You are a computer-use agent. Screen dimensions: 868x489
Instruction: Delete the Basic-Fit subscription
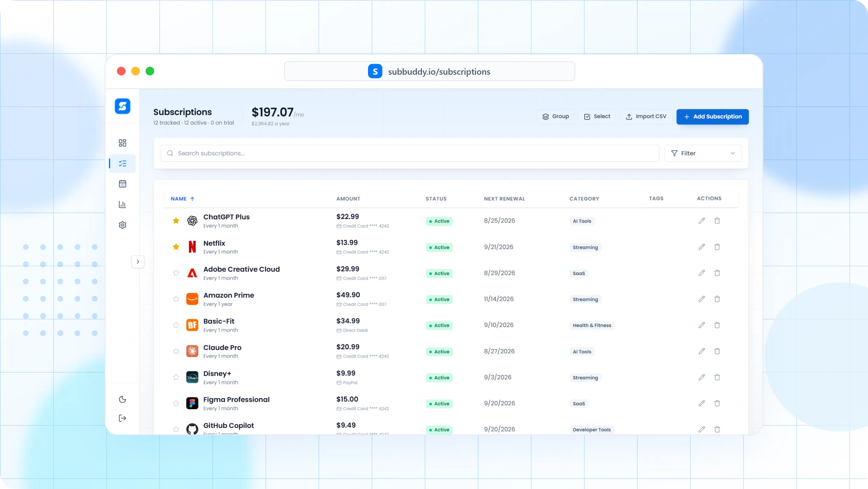(717, 325)
